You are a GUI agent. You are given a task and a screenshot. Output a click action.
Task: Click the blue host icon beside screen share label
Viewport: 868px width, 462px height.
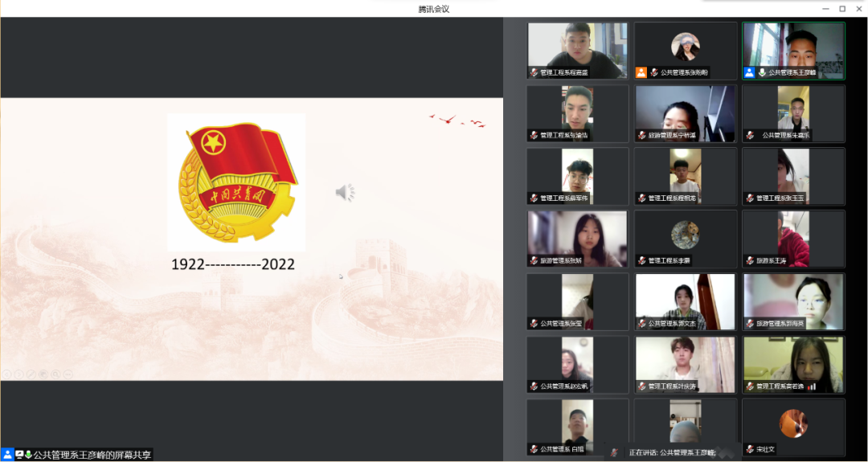pyautogui.click(x=7, y=454)
